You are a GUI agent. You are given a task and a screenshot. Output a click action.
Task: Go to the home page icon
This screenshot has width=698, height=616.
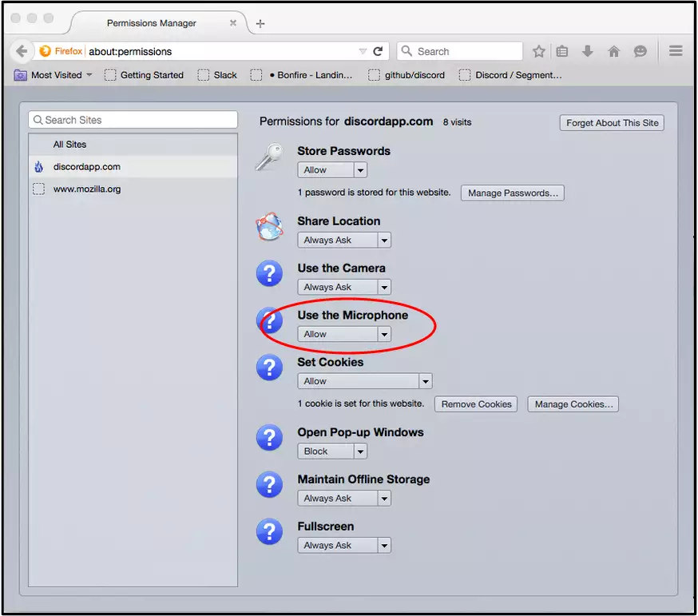613,51
